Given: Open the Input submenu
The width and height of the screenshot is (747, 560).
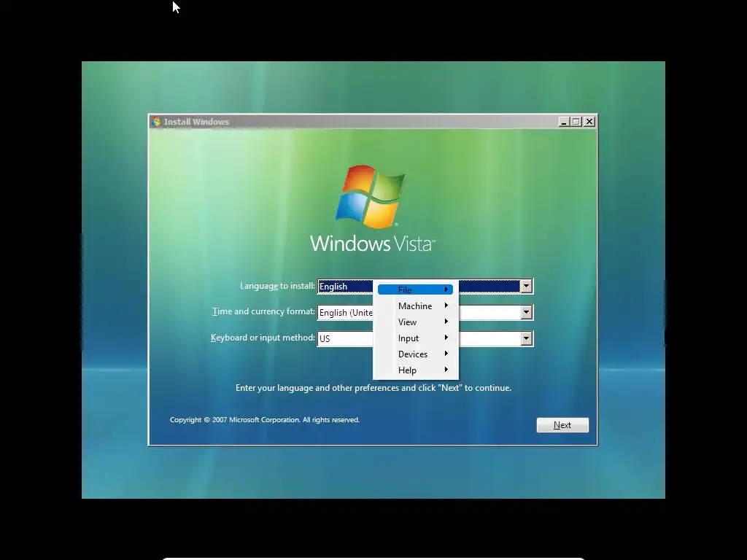Looking at the screenshot, I should pos(415,338).
